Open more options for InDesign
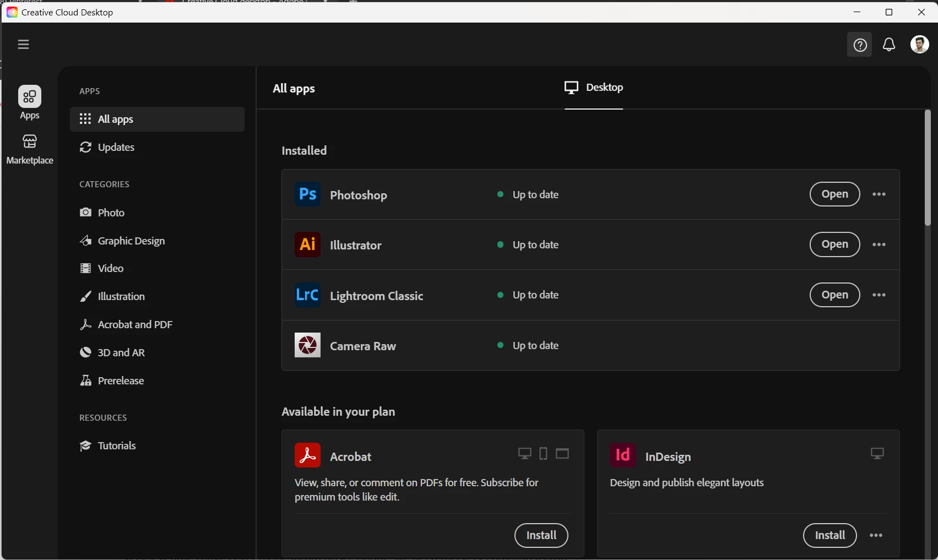The width and height of the screenshot is (938, 560). [876, 536]
